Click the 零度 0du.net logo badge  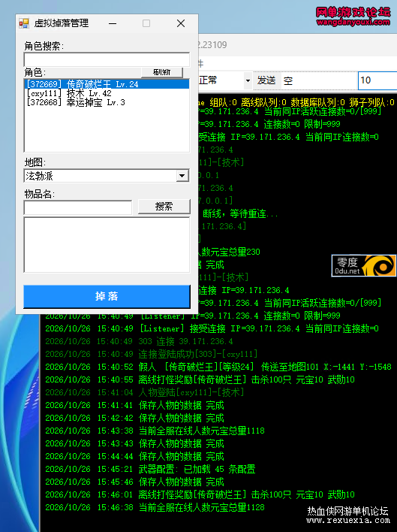pos(363,265)
